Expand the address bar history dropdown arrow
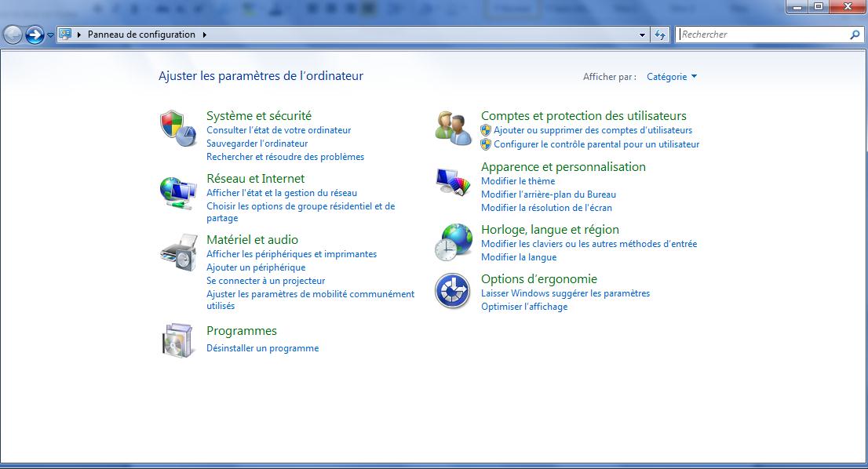Viewport: 868px width, 469px height. (x=642, y=35)
